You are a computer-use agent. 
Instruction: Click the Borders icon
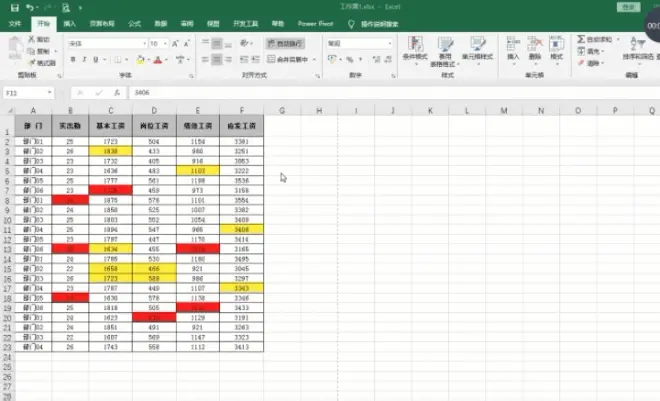pos(117,60)
